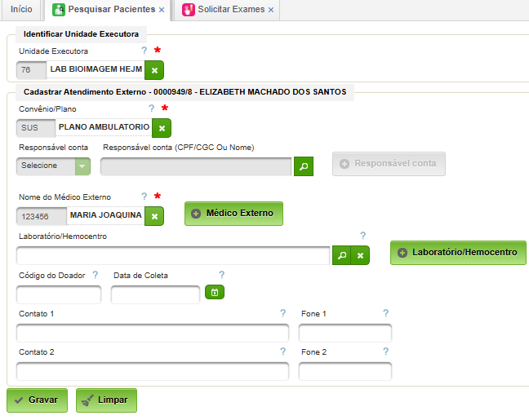Select the MARIA JOAQUINA name text

click(105, 215)
